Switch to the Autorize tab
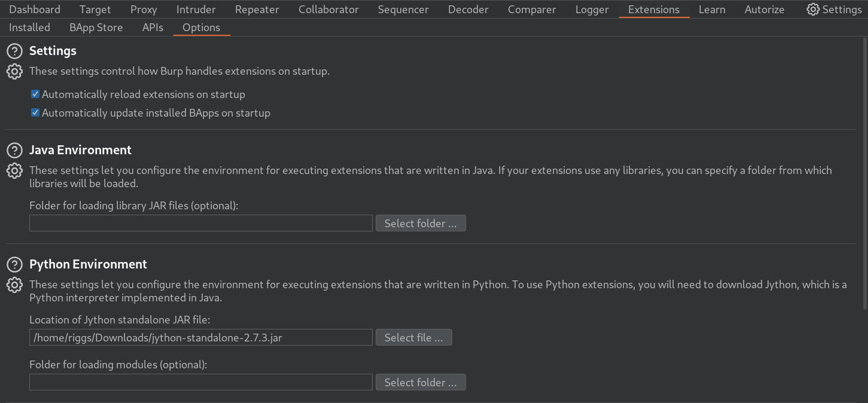 pos(765,10)
